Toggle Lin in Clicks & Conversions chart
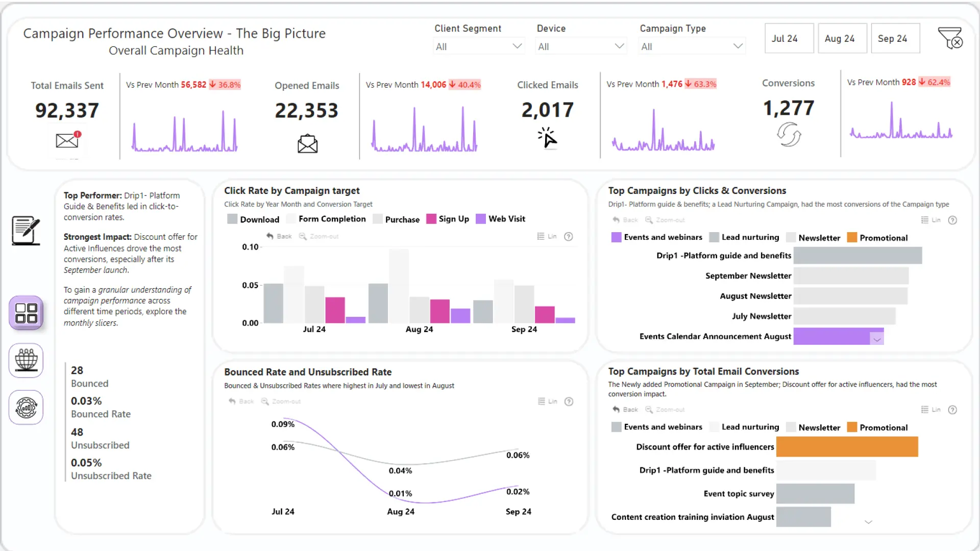980x551 pixels. 930,220
